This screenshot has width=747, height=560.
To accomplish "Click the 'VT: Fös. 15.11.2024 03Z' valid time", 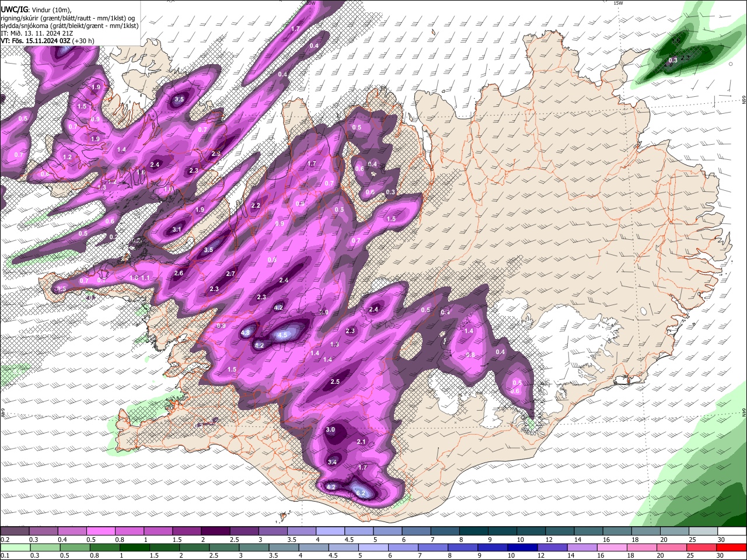I will [x=36, y=41].
